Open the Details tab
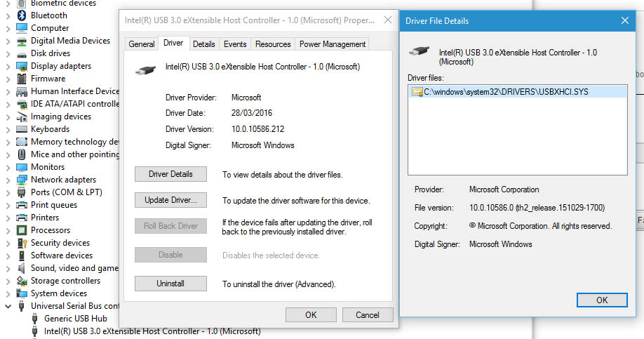644x339 pixels. (203, 44)
